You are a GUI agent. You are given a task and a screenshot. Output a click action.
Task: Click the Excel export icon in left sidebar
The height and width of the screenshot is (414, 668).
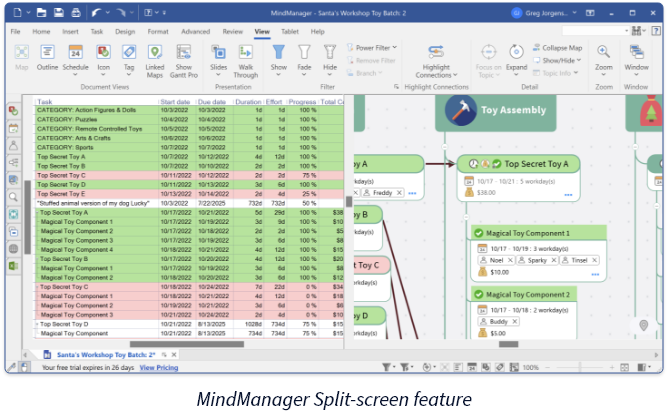click(14, 266)
